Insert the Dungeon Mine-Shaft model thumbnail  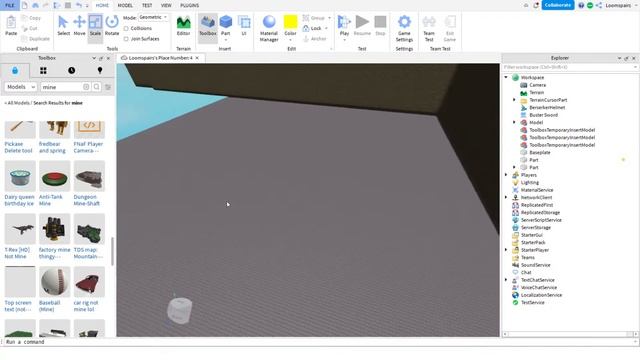pos(89,176)
